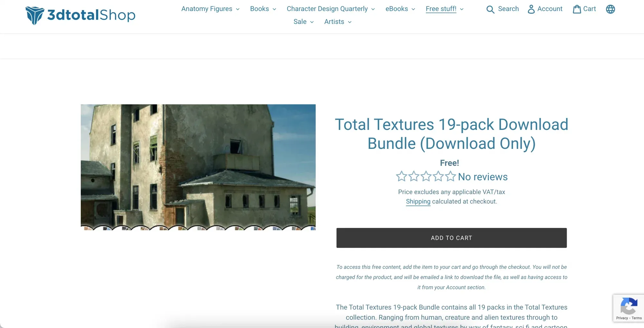
Task: Click the globe language selector icon
Action: [610, 9]
